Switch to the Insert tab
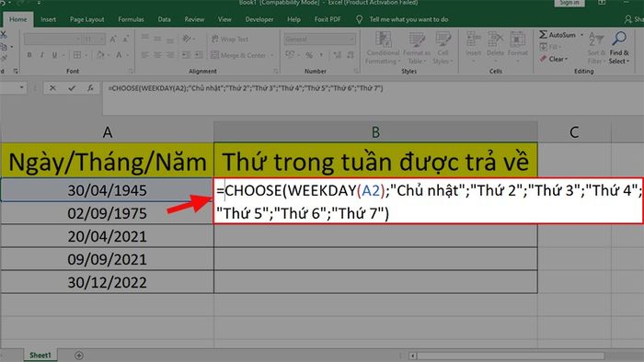The width and height of the screenshot is (644, 362). 48,19
